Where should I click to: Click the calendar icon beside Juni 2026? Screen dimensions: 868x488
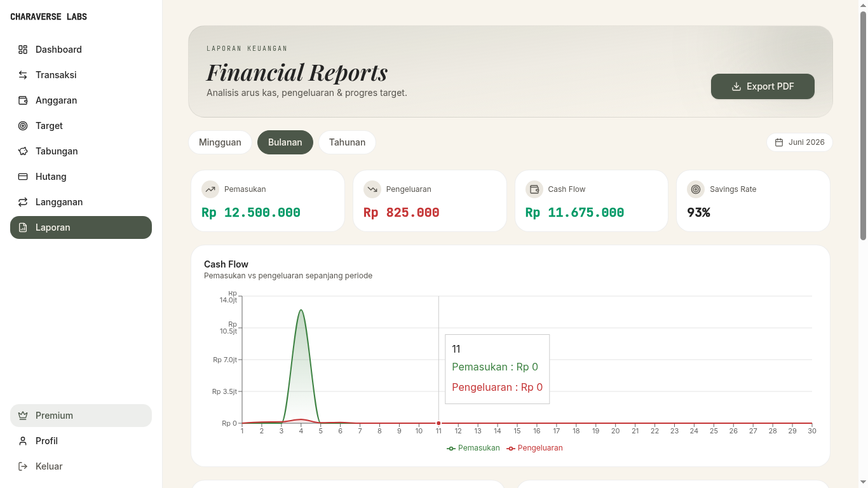tap(779, 142)
